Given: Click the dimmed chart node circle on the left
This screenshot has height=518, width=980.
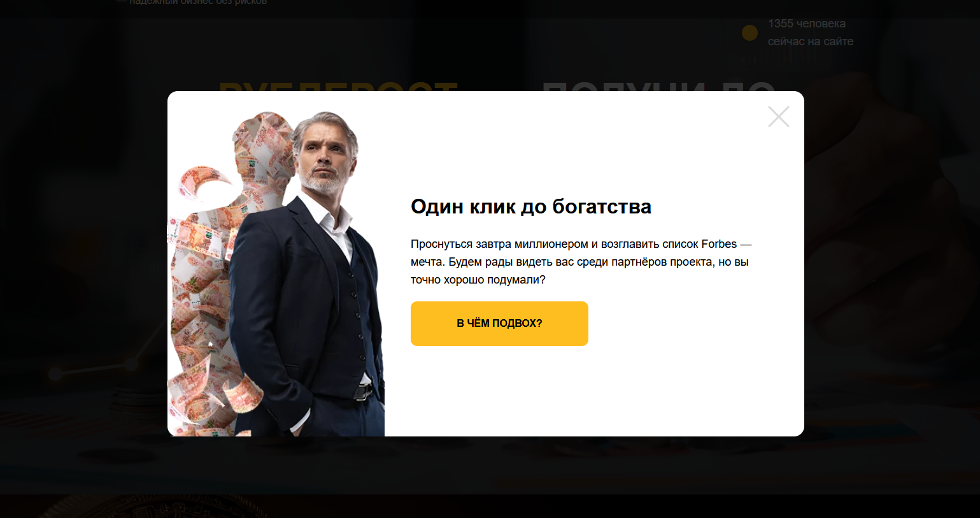Looking at the screenshot, I should (x=55, y=373).
